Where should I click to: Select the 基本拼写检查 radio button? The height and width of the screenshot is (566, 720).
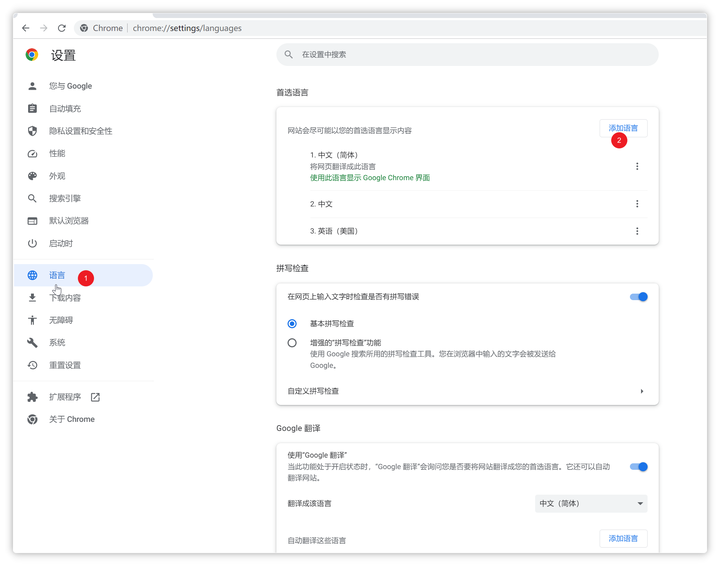pos(292,324)
